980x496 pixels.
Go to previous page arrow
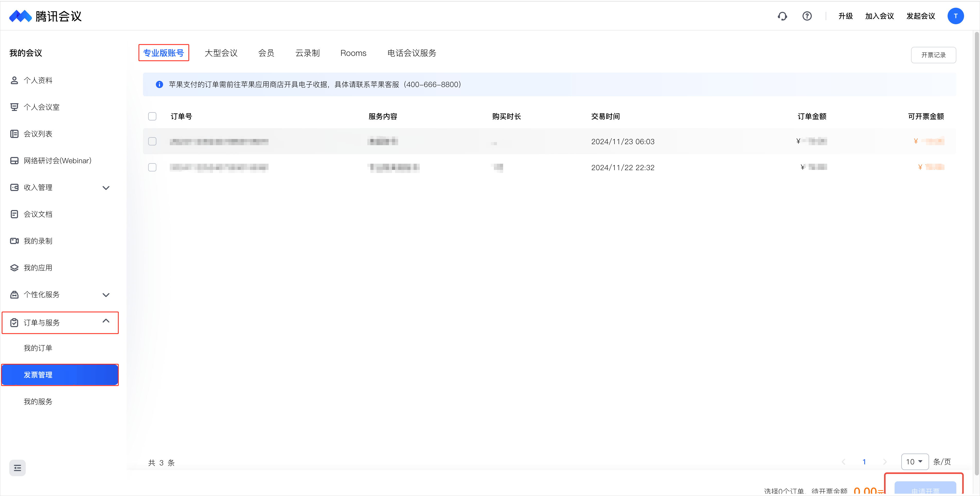[843, 462]
